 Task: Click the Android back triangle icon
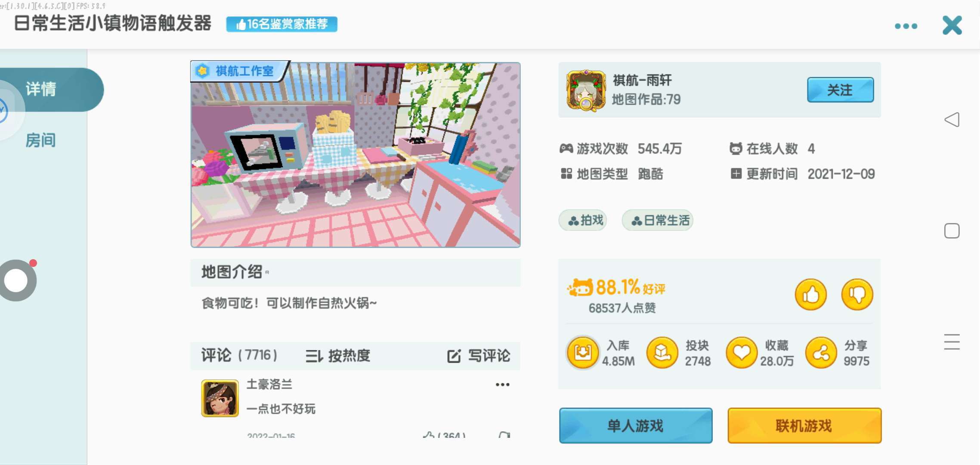click(x=952, y=120)
